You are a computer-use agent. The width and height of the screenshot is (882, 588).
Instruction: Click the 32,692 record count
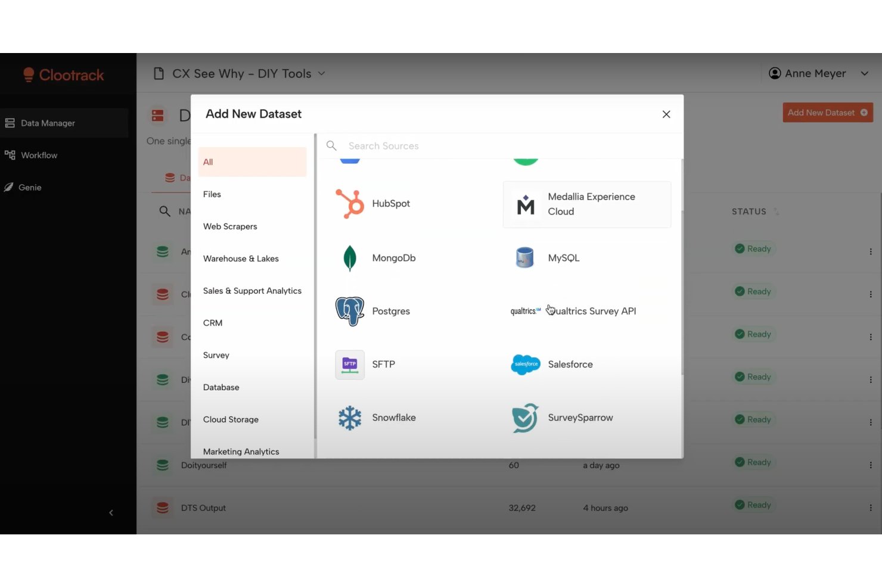pos(522,508)
